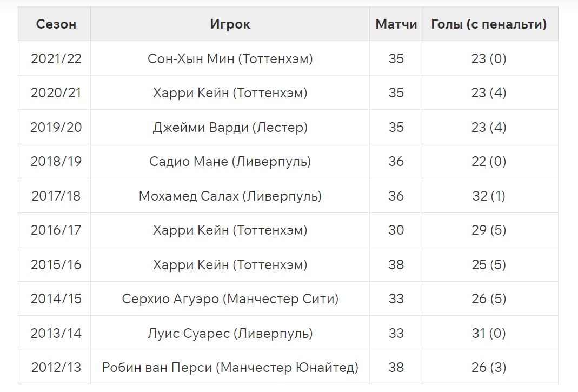Select the goals value "31 (0)"

pyautogui.click(x=489, y=333)
